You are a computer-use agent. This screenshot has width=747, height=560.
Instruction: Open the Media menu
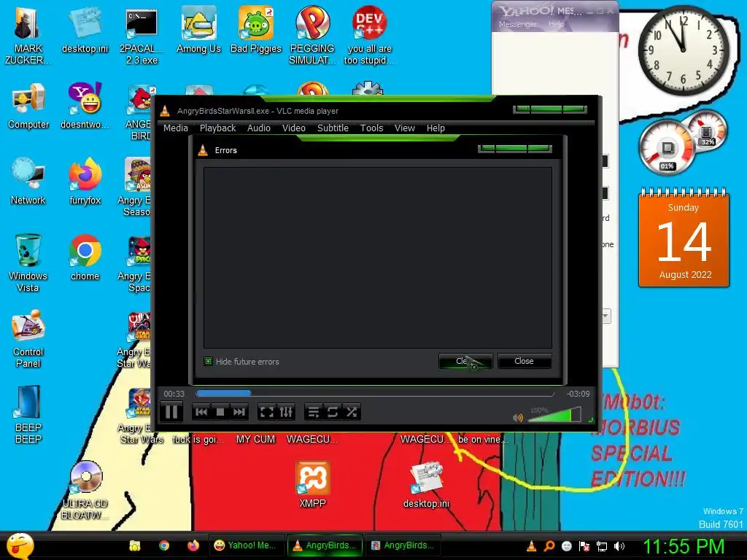point(175,128)
